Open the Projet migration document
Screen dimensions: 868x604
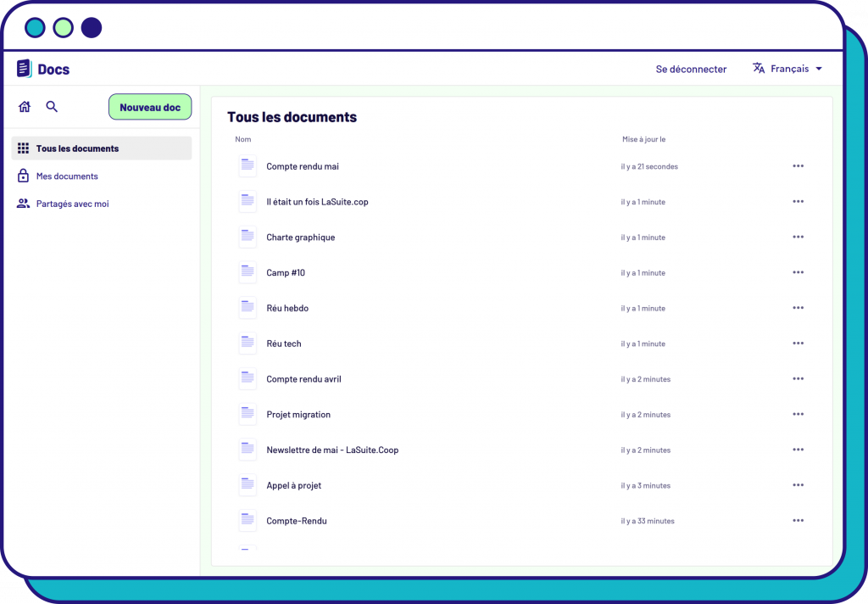pos(298,415)
